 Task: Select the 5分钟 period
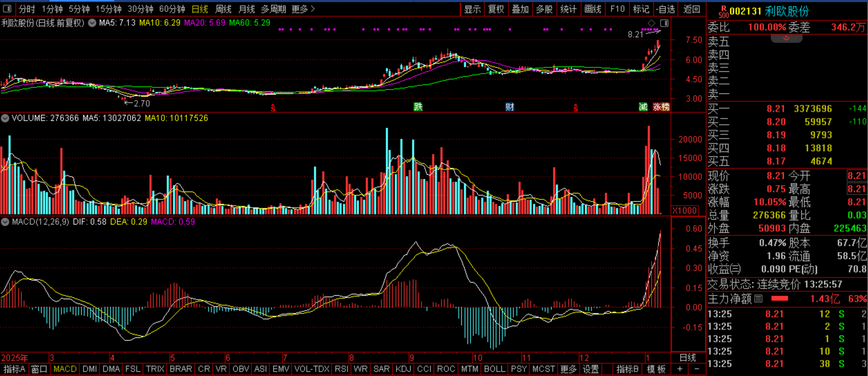pyautogui.click(x=79, y=9)
